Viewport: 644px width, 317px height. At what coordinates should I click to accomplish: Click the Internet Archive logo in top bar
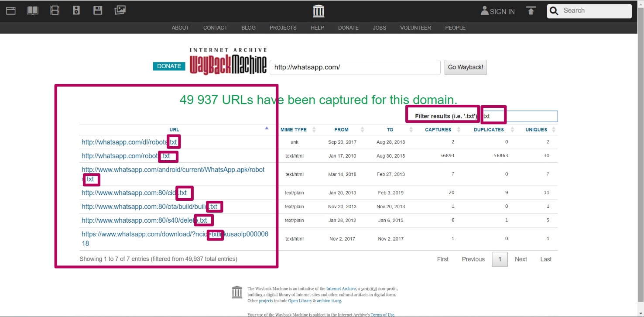tap(319, 11)
